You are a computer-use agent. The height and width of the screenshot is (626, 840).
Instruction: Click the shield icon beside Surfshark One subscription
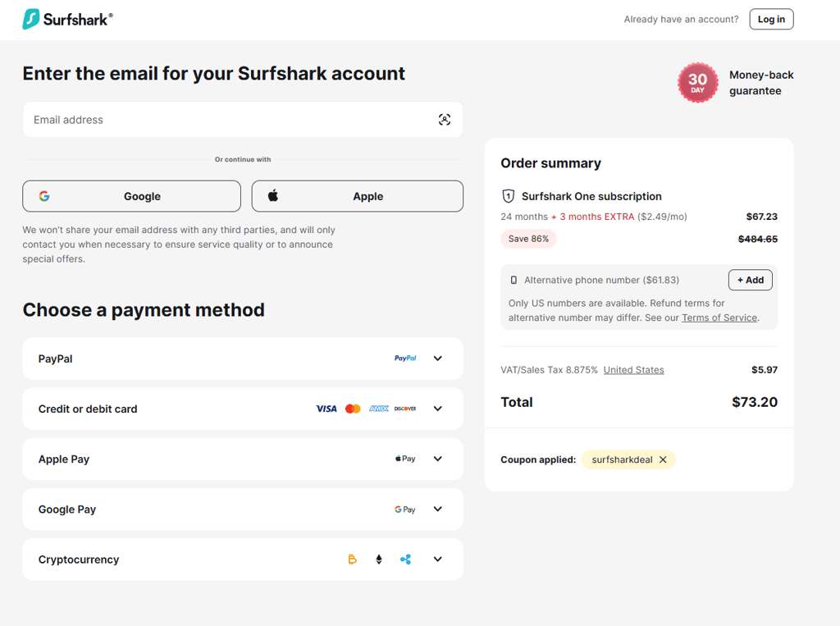click(x=508, y=196)
